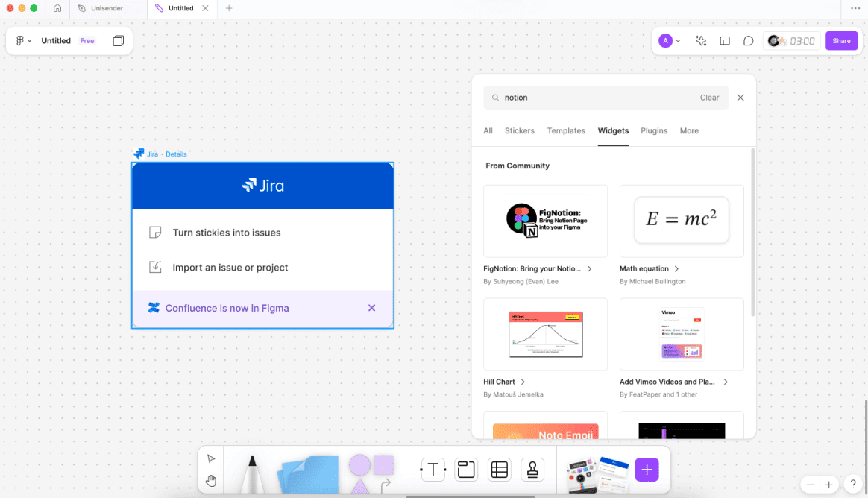Open the comments bubble icon
Screen dimensions: 868x498
(x=749, y=41)
